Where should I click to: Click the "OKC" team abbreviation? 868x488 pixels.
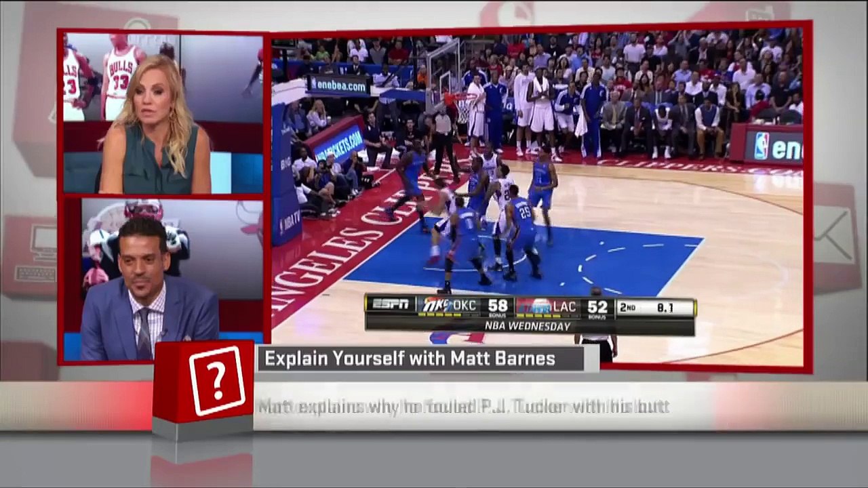[464, 306]
